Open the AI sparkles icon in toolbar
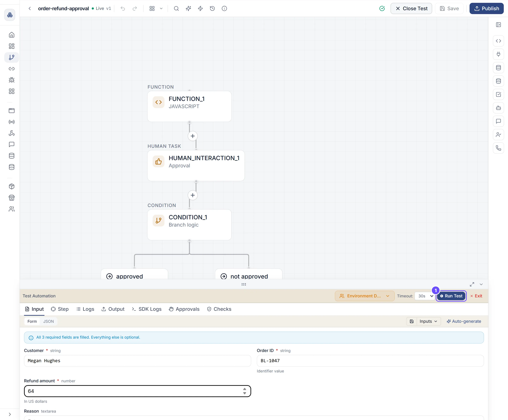508x420 pixels. coord(188,8)
